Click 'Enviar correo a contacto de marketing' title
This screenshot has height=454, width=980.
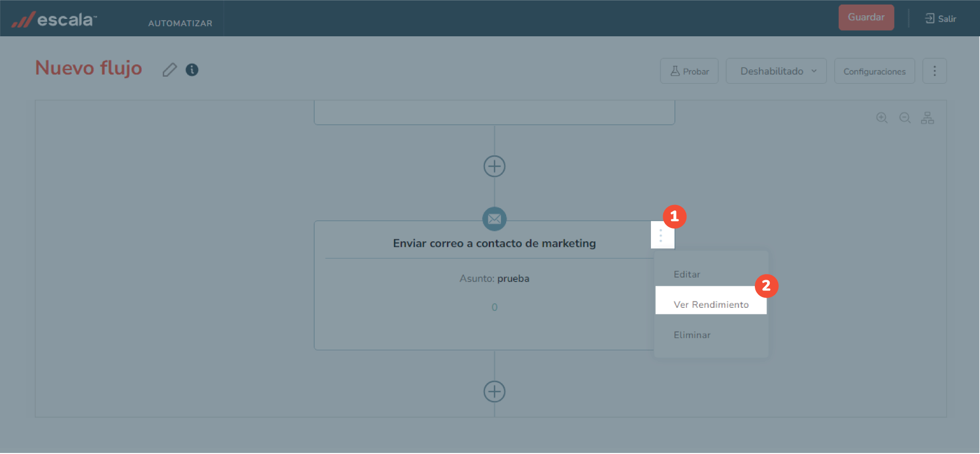pos(494,243)
